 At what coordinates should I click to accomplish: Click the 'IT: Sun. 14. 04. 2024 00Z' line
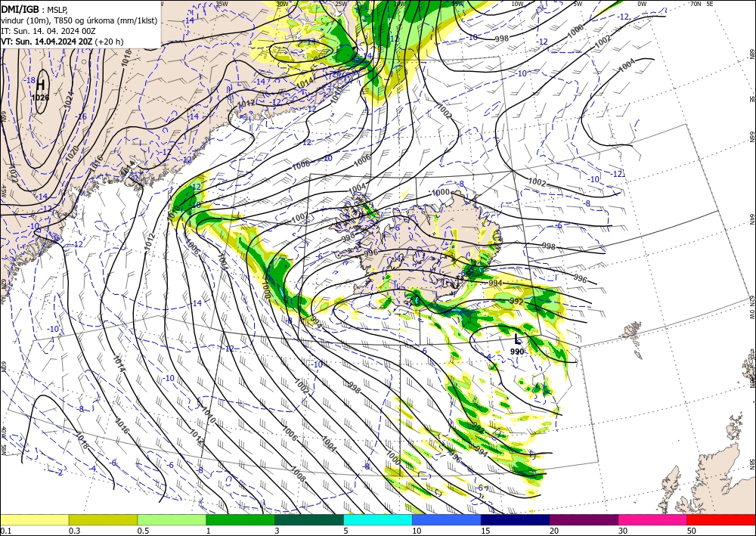[48, 31]
